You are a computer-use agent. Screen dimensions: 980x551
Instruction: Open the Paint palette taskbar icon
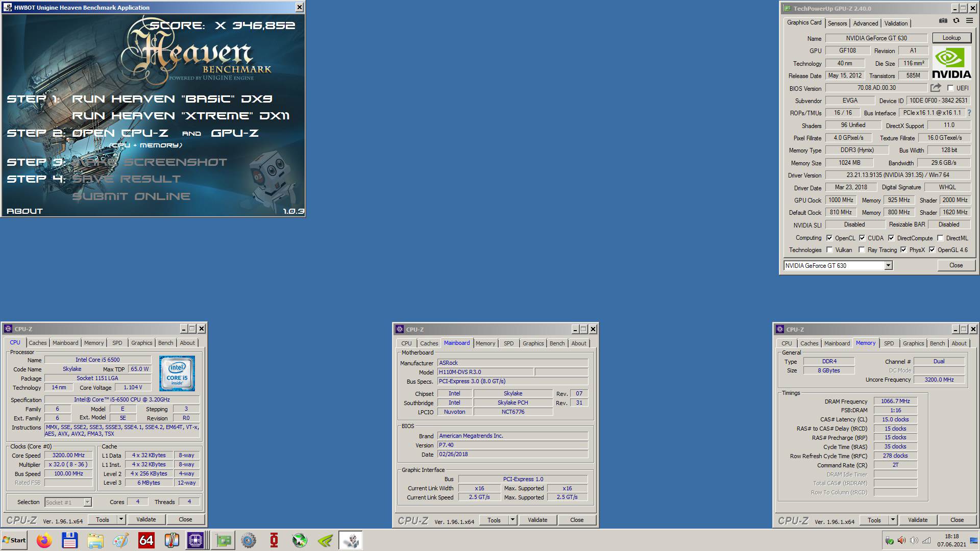click(120, 540)
